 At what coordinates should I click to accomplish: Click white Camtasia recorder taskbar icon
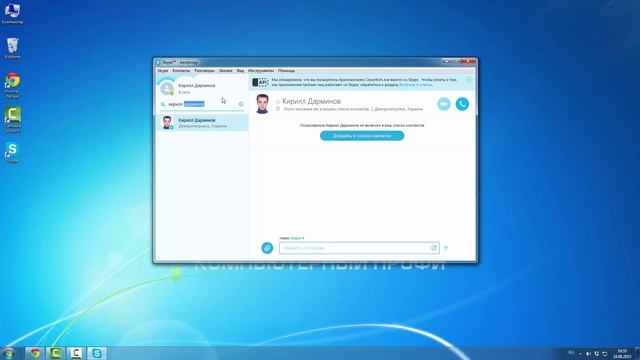(x=76, y=353)
